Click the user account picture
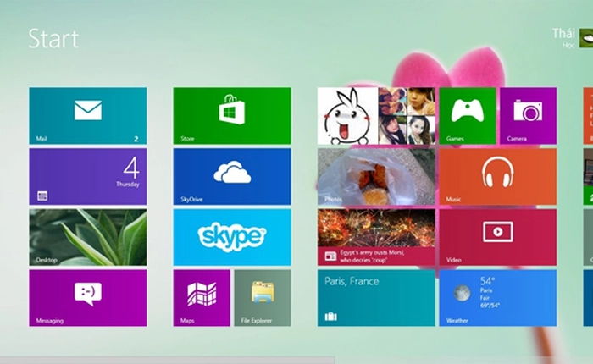 point(586,38)
